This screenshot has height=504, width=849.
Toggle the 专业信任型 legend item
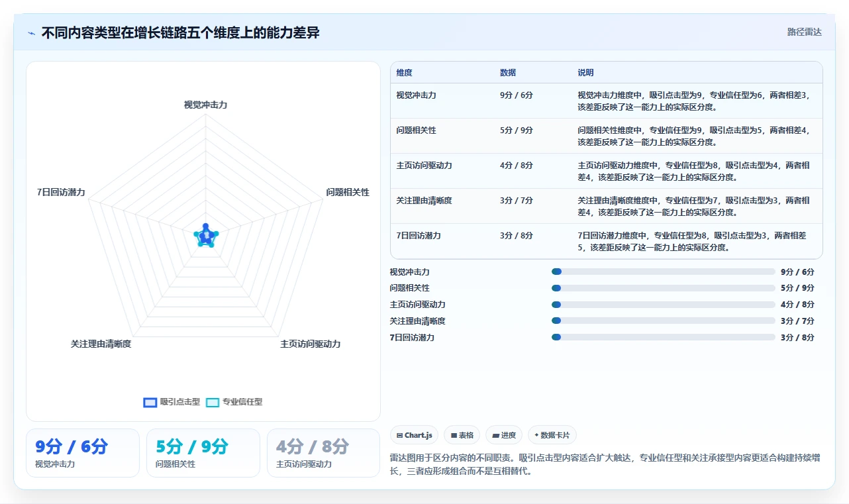[x=234, y=402]
